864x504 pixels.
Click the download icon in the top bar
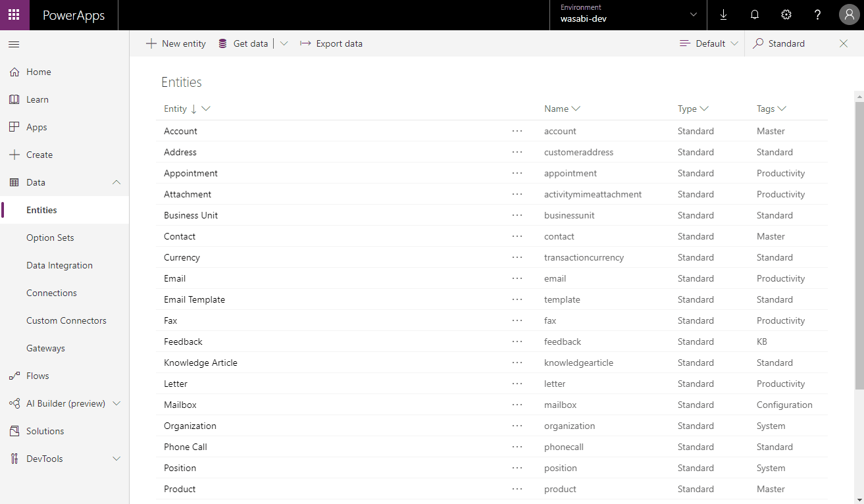[723, 14]
